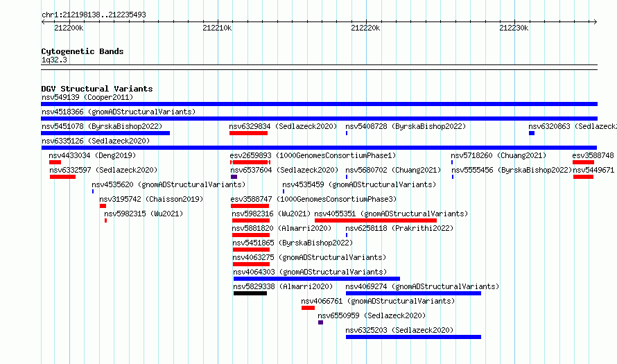Open nsv6335126 (Sedlazeck2020) label
617x364 pixels.
(96, 141)
